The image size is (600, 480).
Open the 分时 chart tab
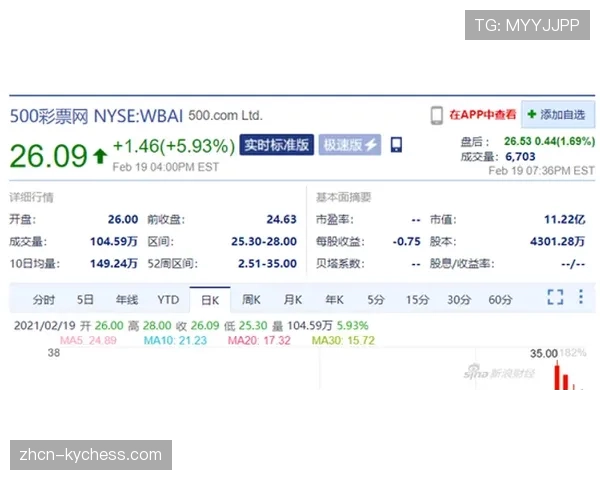[44, 300]
